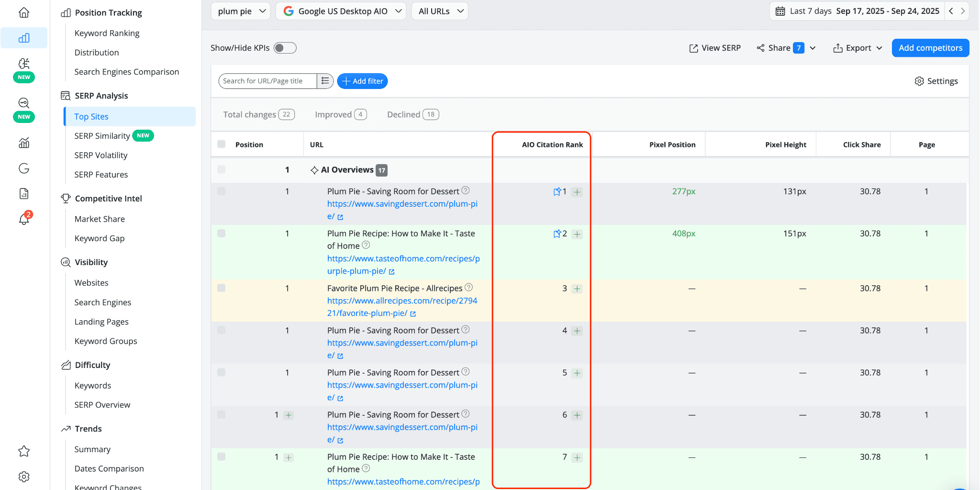Click plus next to citation rank 5
980x490 pixels.
pos(577,373)
